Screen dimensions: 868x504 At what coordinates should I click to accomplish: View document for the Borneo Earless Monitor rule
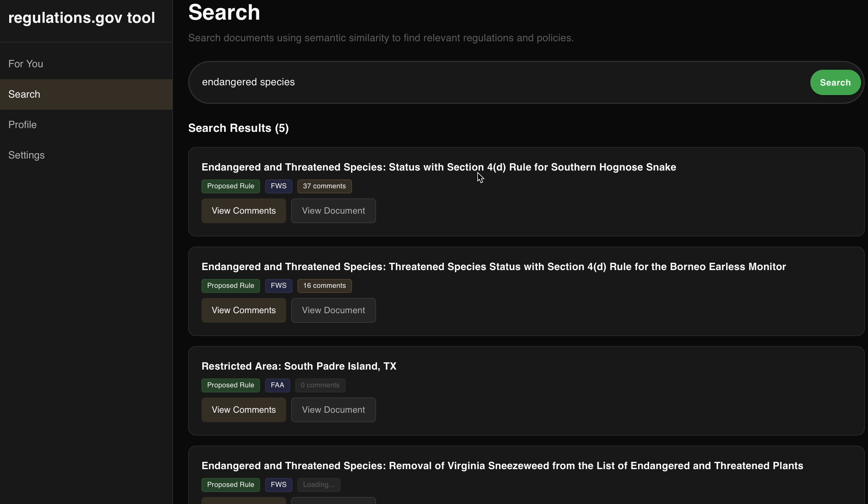333,310
